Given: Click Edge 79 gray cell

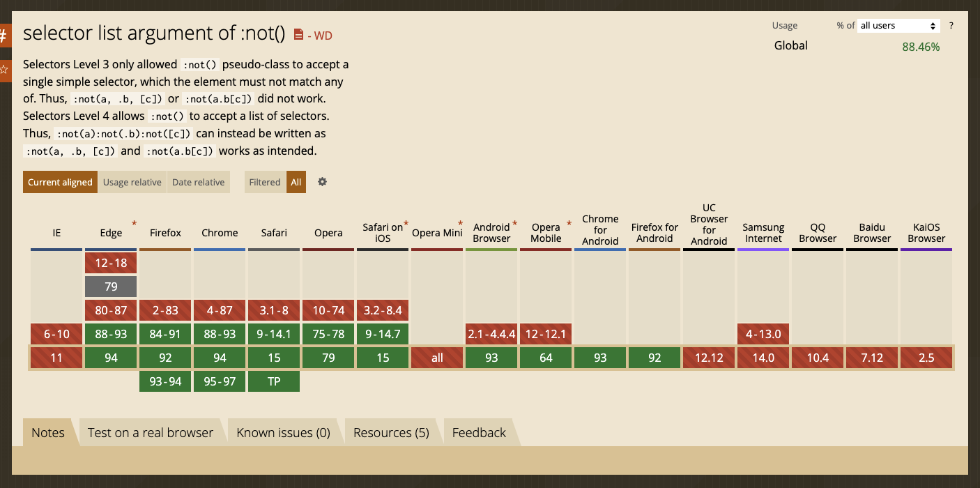Looking at the screenshot, I should (x=111, y=287).
